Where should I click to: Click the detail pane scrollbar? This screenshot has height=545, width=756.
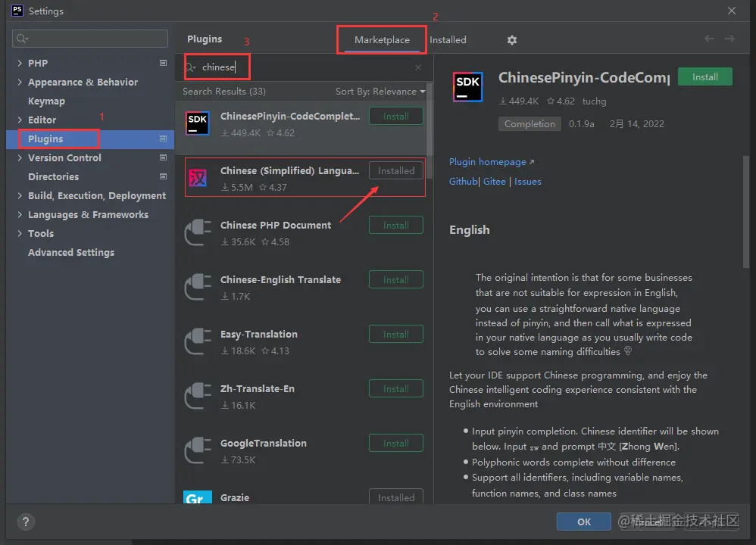click(x=746, y=212)
